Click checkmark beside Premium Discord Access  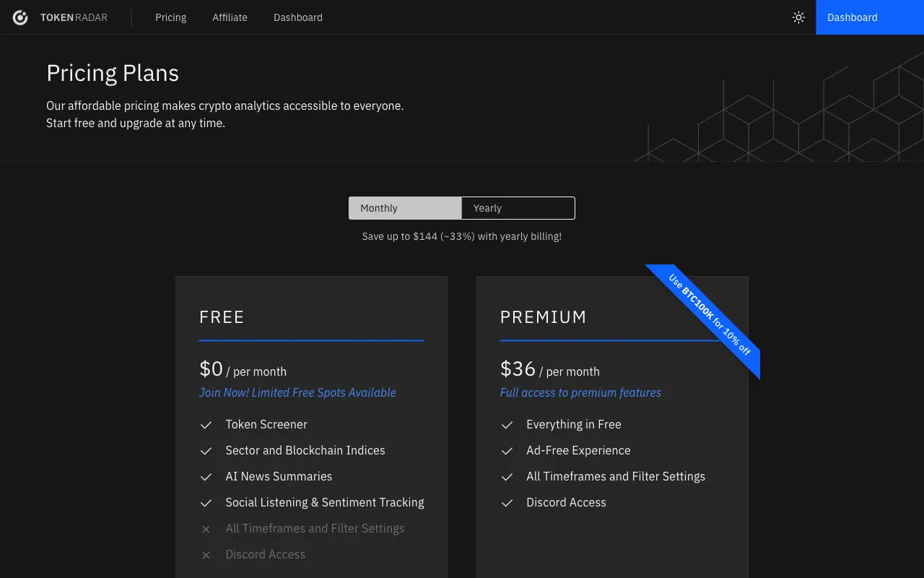507,503
